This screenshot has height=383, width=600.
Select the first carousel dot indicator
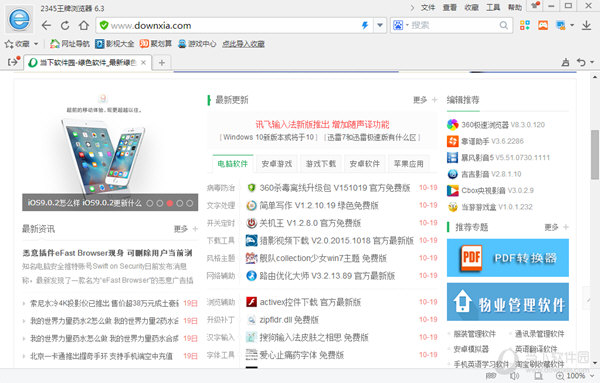coord(150,203)
